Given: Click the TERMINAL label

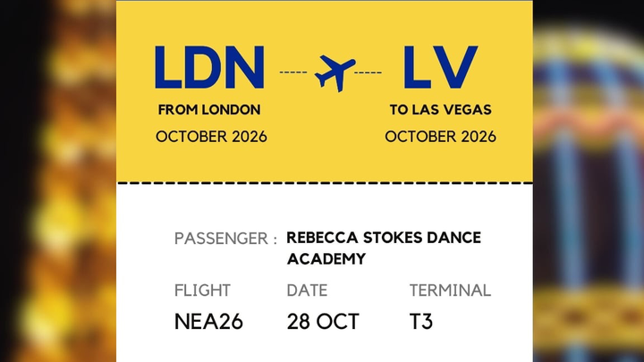Looking at the screenshot, I should pyautogui.click(x=450, y=290).
